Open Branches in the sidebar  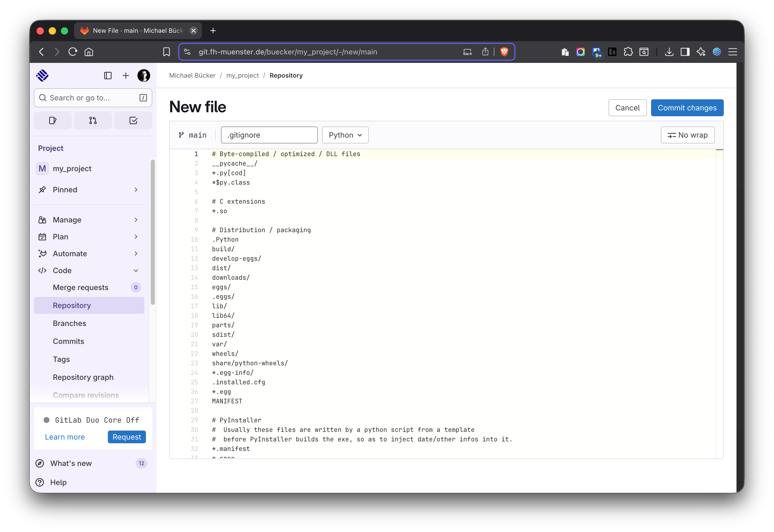(x=69, y=323)
